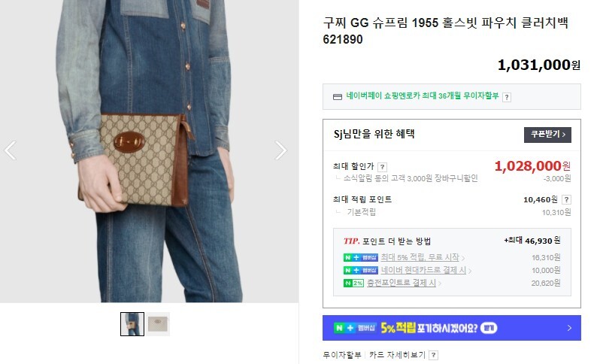Click the credit card icon in Naver Pay banner

[x=338, y=97]
